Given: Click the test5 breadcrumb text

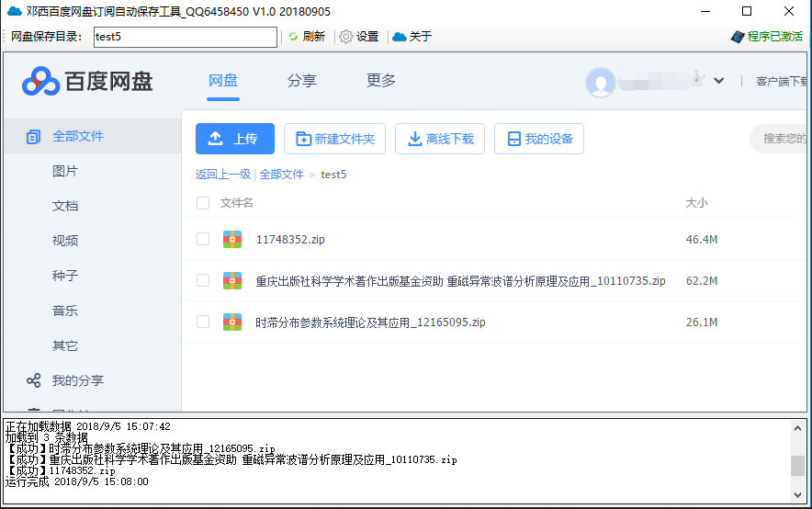Looking at the screenshot, I should [333, 175].
